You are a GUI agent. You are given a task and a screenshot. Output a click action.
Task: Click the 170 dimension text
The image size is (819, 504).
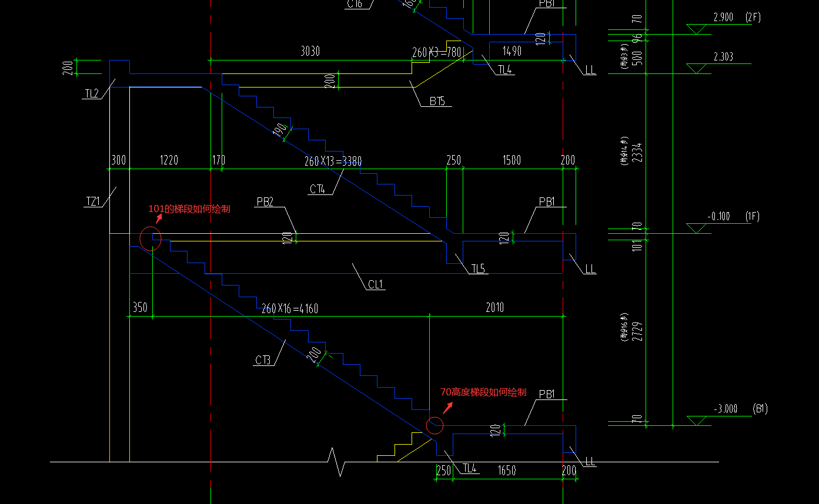(218, 160)
